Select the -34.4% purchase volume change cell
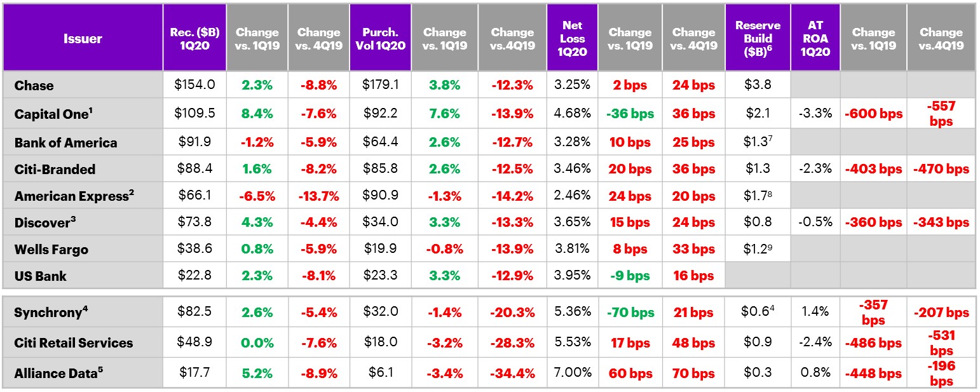The width and height of the screenshot is (980, 392). coord(512,373)
